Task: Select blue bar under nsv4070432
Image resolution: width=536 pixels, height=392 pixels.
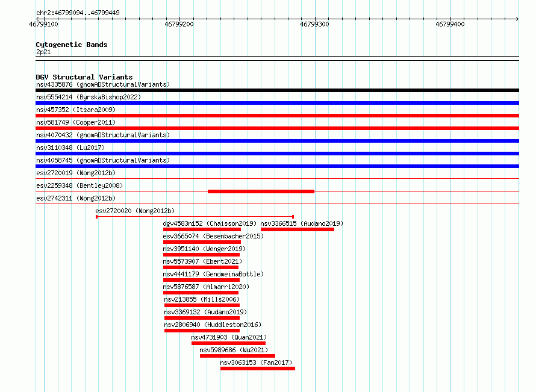Action: [x=277, y=141]
